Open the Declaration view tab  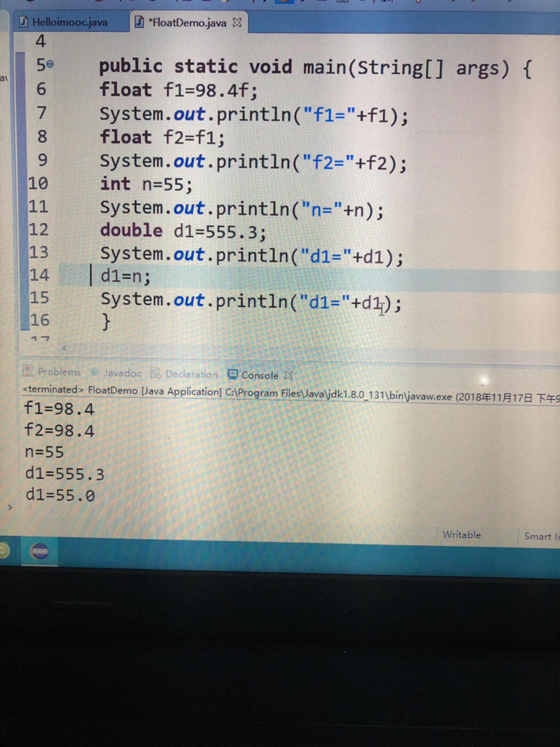point(184,374)
